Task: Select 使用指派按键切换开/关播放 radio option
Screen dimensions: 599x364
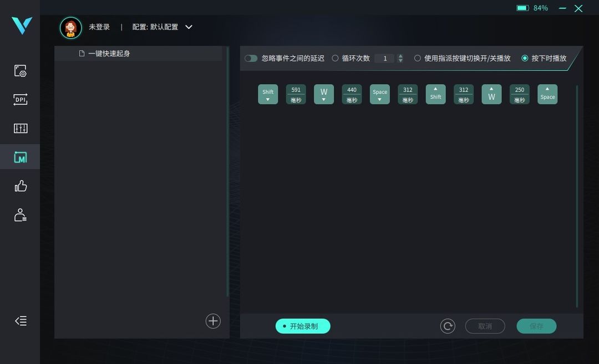Action: (x=418, y=58)
